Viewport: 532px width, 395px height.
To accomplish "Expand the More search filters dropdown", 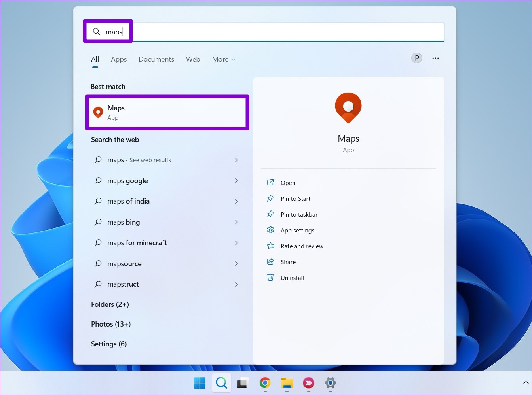I will (223, 59).
